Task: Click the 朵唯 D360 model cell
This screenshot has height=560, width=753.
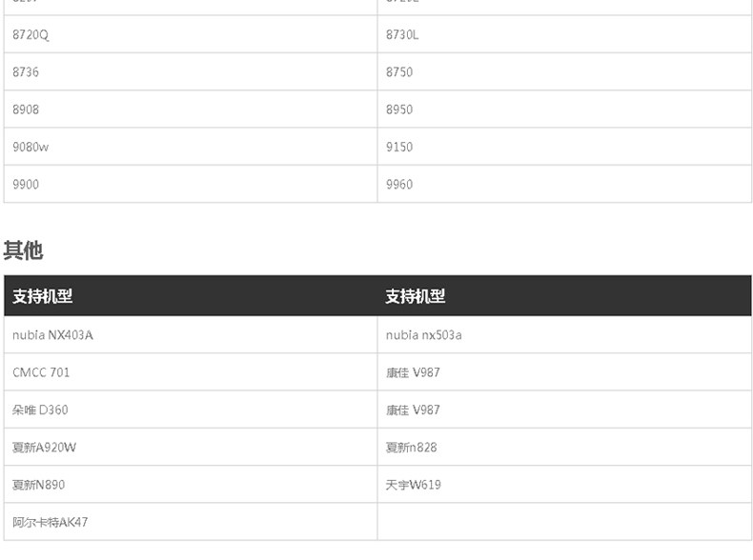Action: point(40,410)
